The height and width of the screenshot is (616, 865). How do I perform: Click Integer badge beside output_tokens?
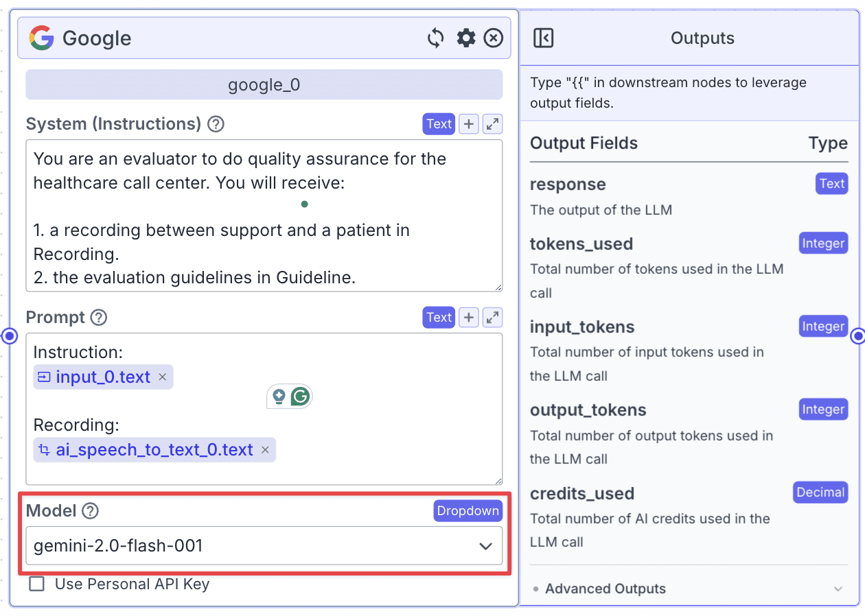[824, 410]
